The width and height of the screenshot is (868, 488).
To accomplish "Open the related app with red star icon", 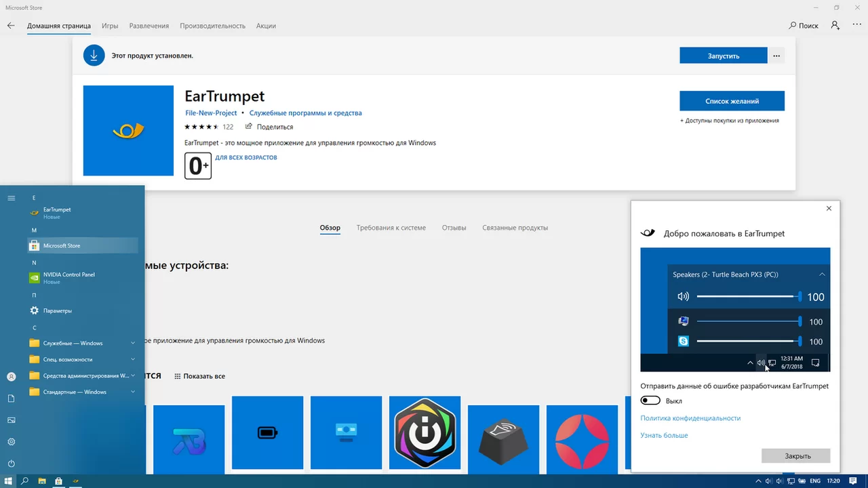I will pos(582,439).
